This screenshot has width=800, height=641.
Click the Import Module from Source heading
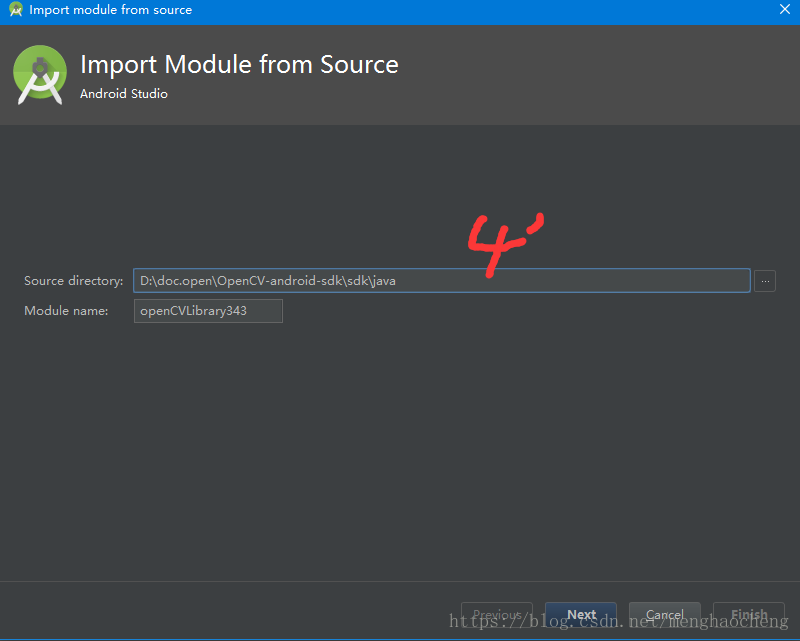(x=239, y=65)
